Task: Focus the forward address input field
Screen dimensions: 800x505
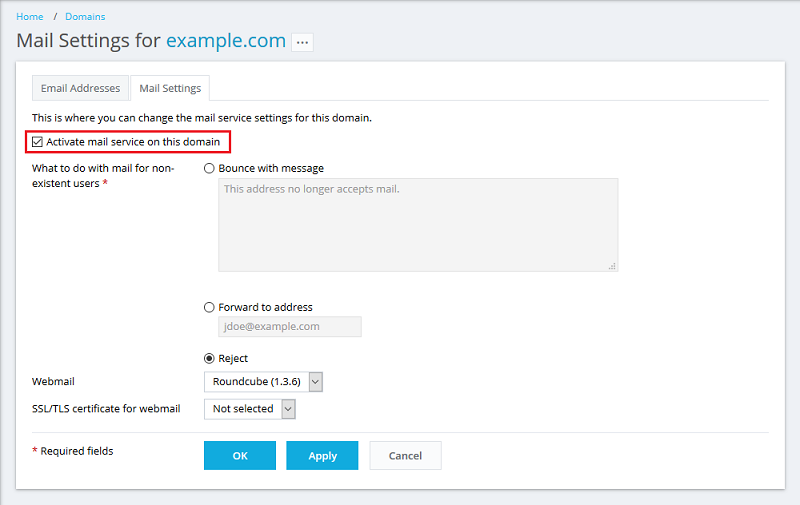Action: tap(289, 327)
